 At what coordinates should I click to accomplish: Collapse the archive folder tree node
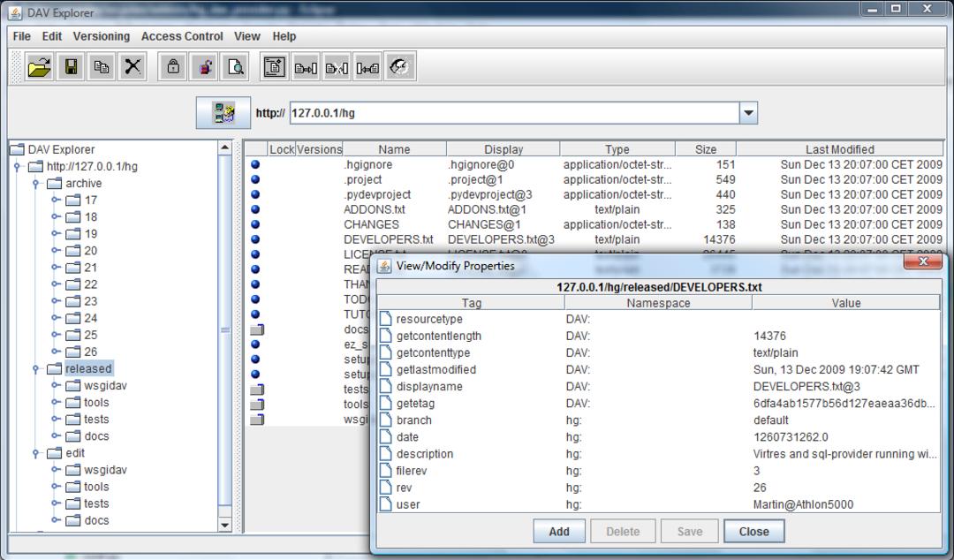tap(36, 183)
